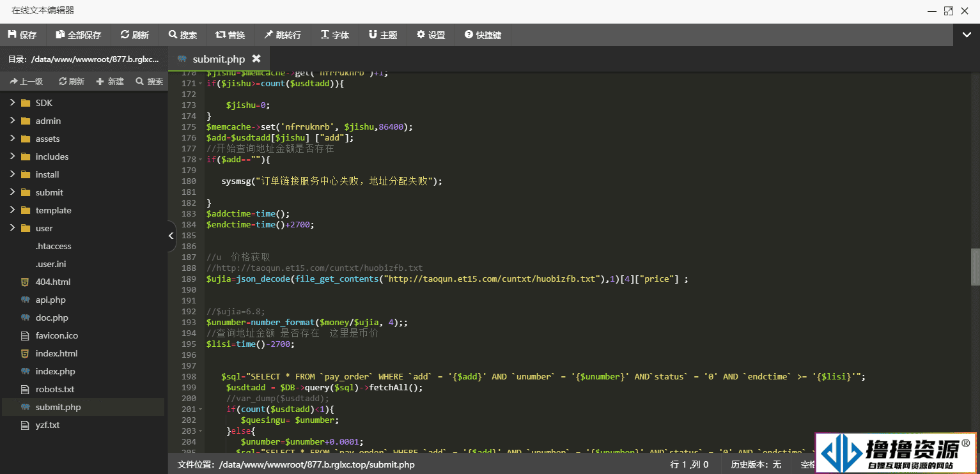The image size is (980, 474).
Task: Click the install folder icon
Action: [x=26, y=174]
